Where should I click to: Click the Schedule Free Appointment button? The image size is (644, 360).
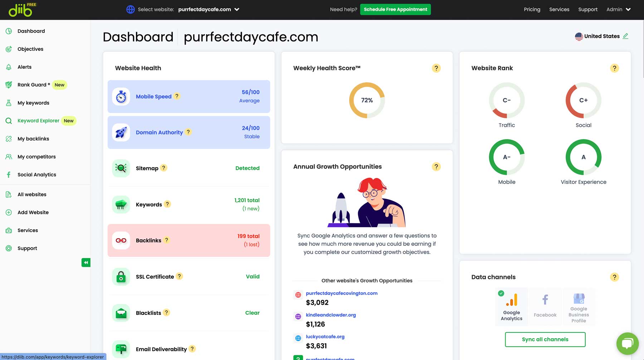tap(395, 9)
